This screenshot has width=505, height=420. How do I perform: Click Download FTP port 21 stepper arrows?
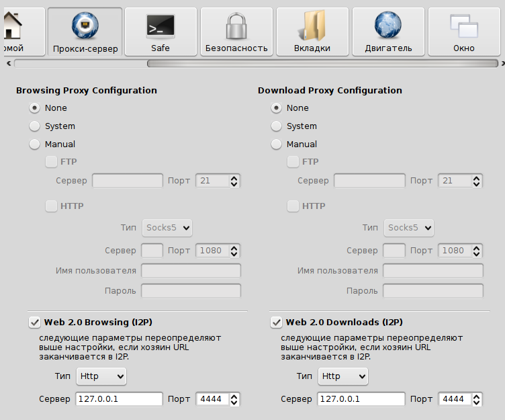coord(476,181)
